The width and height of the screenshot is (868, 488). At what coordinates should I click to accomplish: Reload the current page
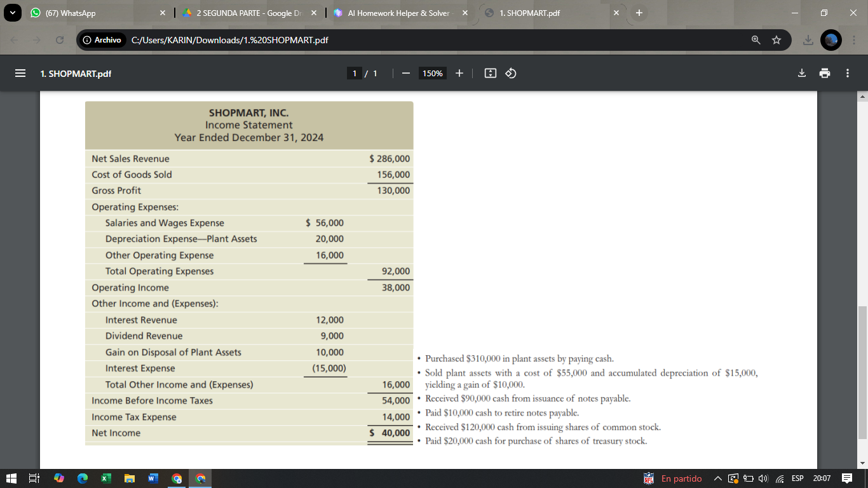[60, 40]
